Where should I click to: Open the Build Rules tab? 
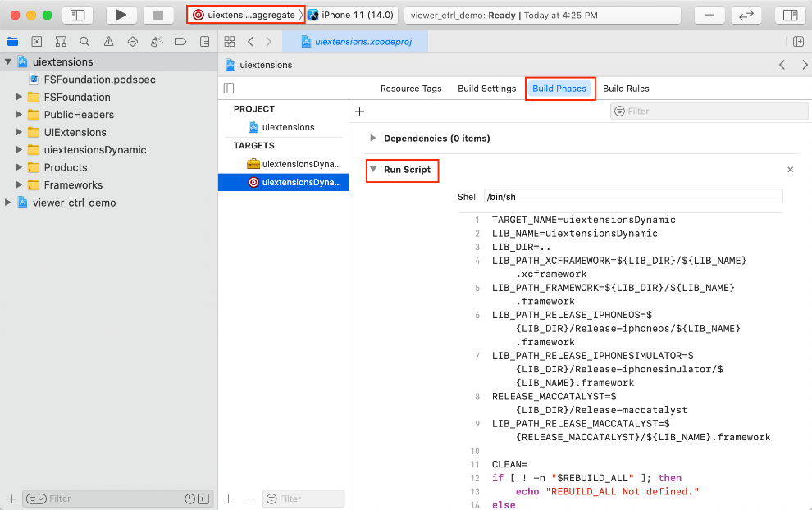click(626, 89)
